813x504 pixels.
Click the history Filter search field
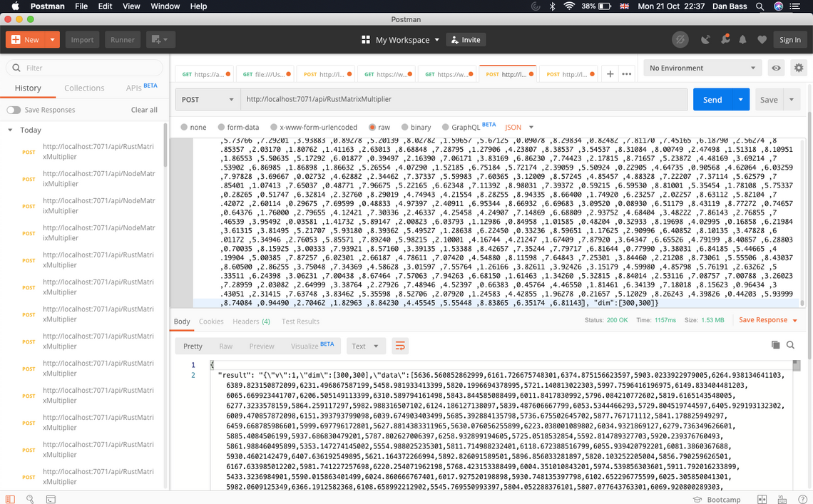coord(85,68)
